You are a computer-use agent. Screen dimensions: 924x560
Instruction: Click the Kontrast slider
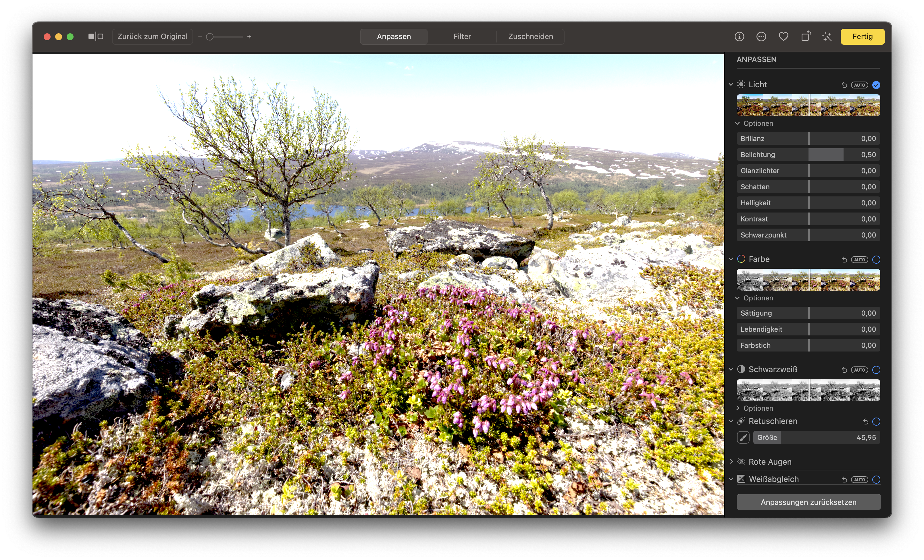(x=808, y=219)
